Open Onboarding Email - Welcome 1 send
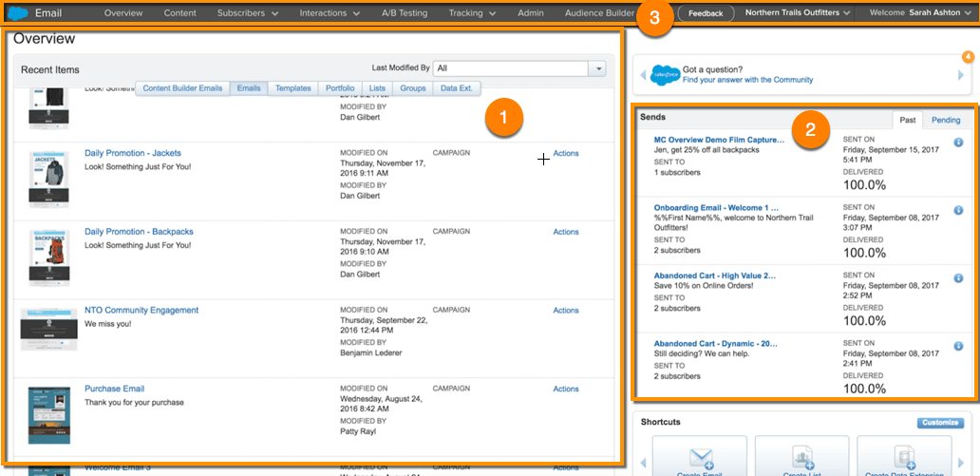The width and height of the screenshot is (980, 476). click(x=716, y=208)
